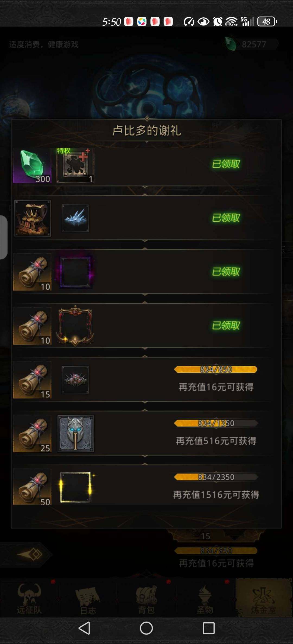Tap 再充值516元可获得 recharge text
This screenshot has width=293, height=644.
tap(216, 441)
